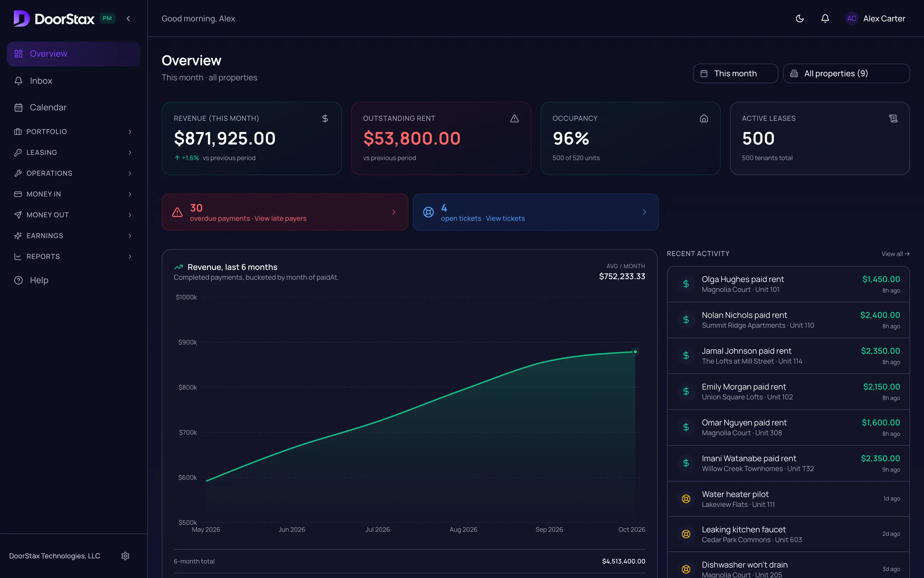Open Imani Watanabe paid rent activity
Screen dimensions: 924x578
[788, 463]
